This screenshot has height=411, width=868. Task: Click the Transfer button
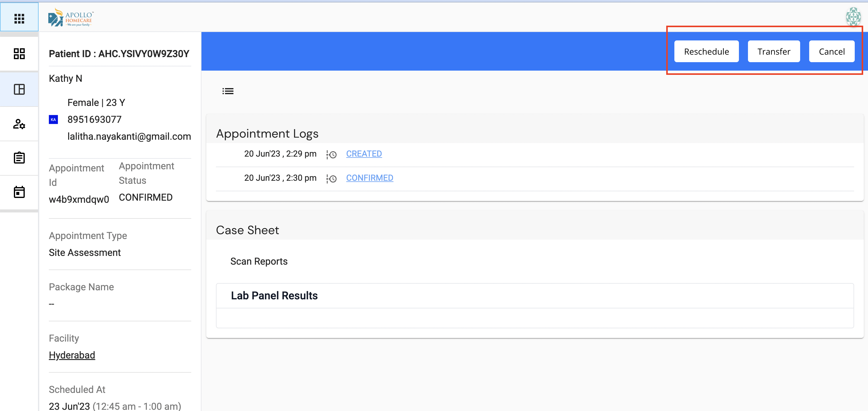click(x=774, y=51)
